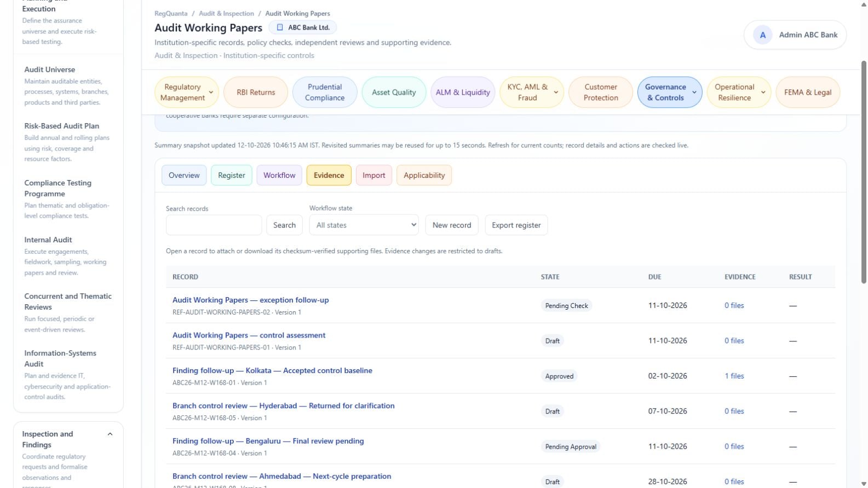Screen dimensions: 868x488
Task: Open Audit Working Papers — control assessment record
Action: (249, 335)
